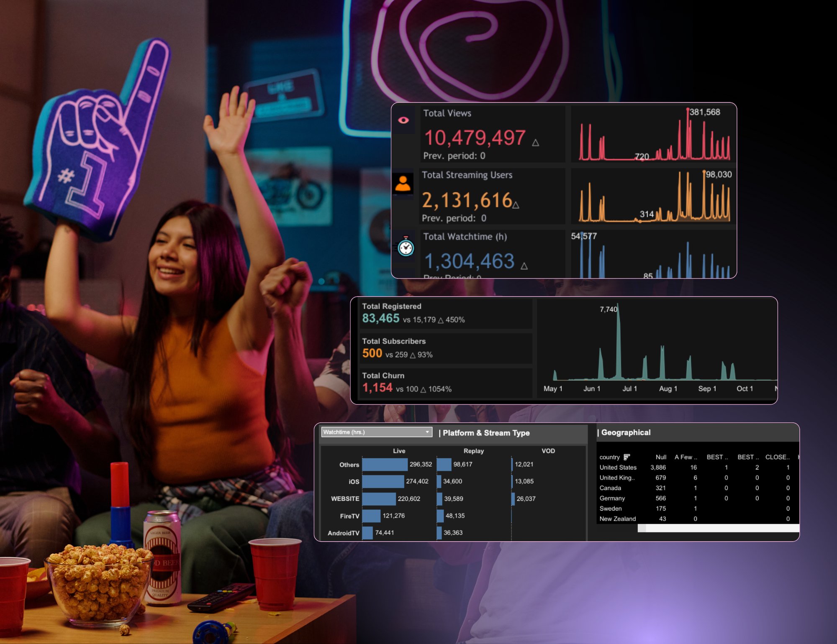Select the Replay column header
Image resolution: width=837 pixels, height=644 pixels.
tap(473, 451)
